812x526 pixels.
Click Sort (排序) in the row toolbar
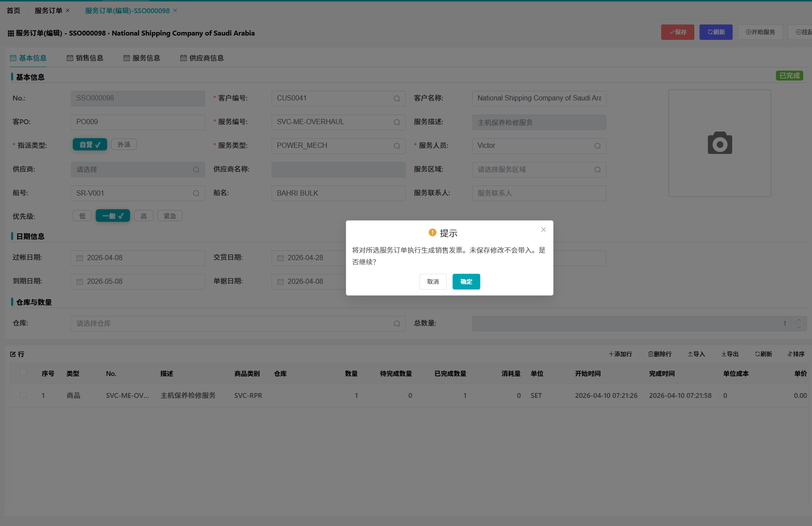point(796,354)
